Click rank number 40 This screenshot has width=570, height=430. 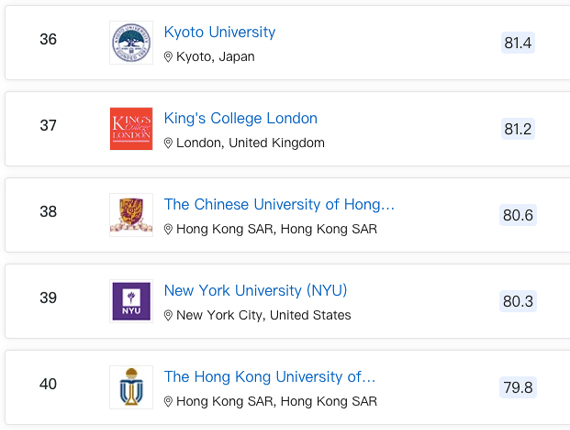(x=48, y=384)
